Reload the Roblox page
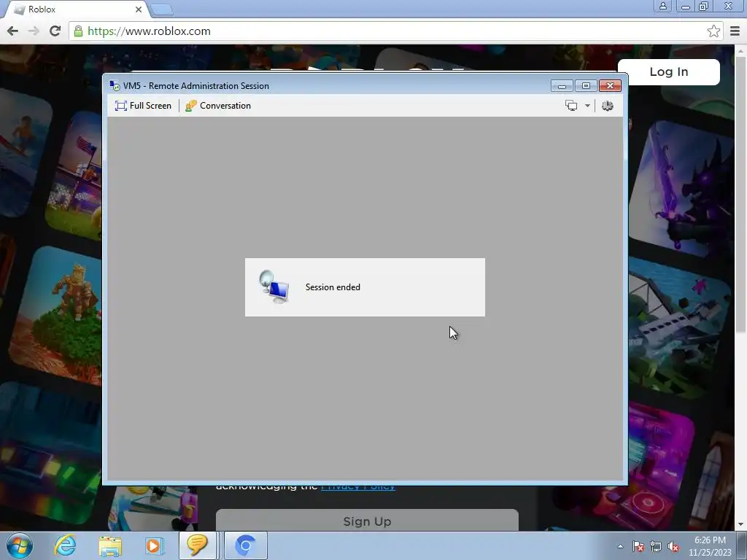This screenshot has width=747, height=560. click(55, 31)
